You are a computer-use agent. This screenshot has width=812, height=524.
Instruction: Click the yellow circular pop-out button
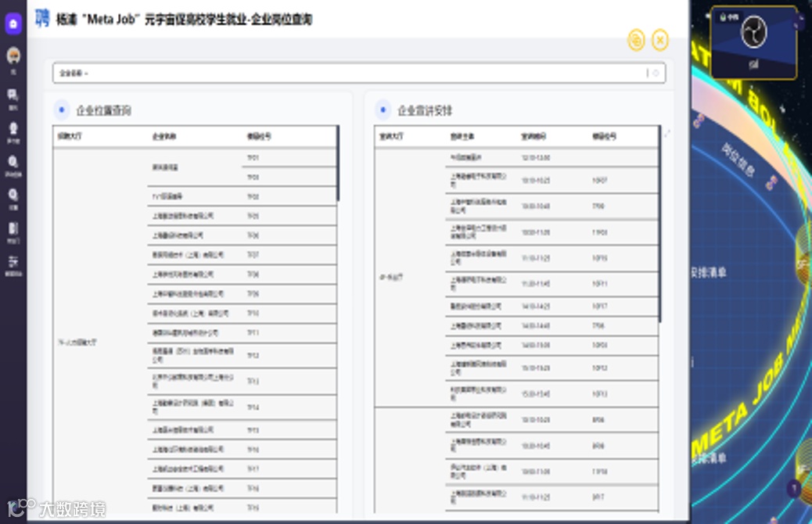(x=637, y=41)
